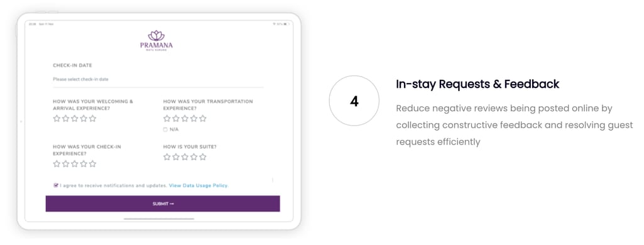Open View Data Usage Policy link
This screenshot has height=245, width=644.
pyautogui.click(x=198, y=185)
